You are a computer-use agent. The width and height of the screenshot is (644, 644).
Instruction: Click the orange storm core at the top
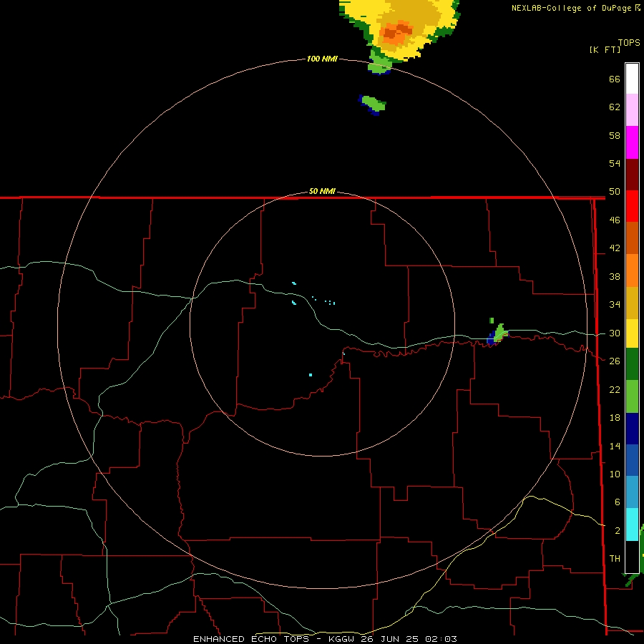pyautogui.click(x=396, y=32)
